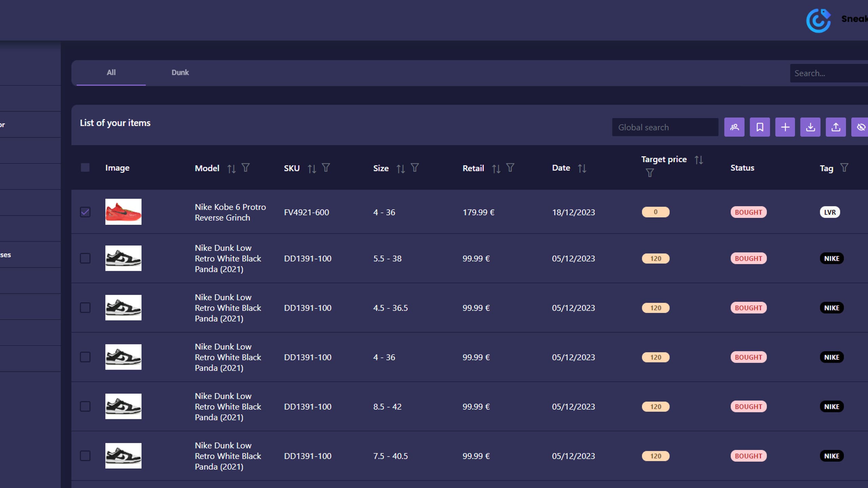Click the upload icon button

coord(835,127)
